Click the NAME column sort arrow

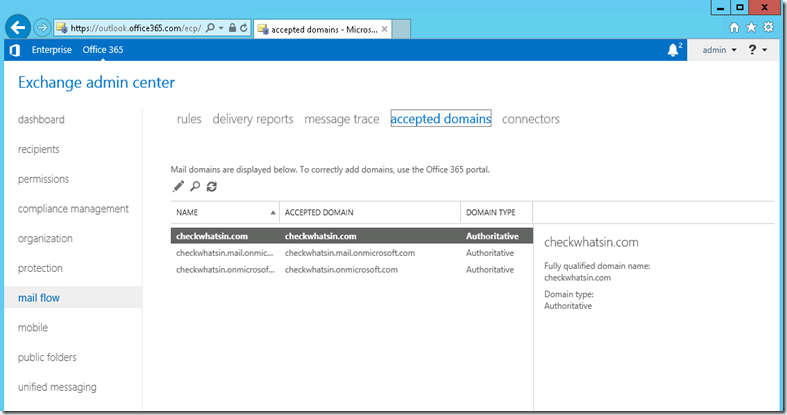pos(273,213)
